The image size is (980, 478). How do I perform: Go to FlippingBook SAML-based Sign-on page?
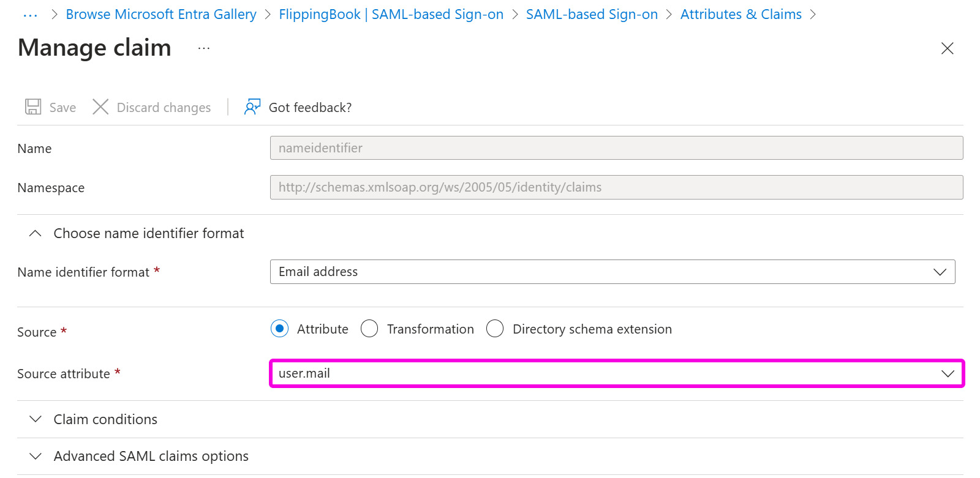[391, 13]
